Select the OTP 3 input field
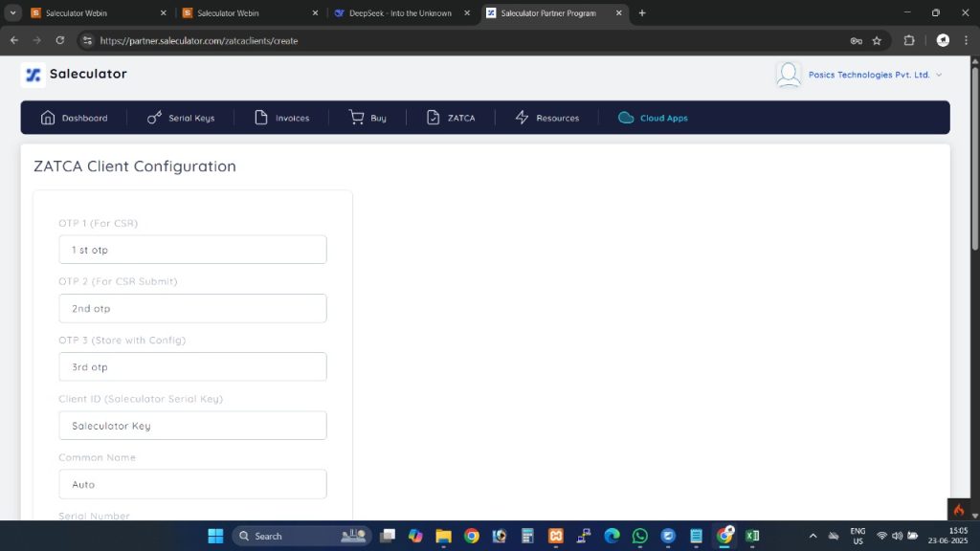 192,367
